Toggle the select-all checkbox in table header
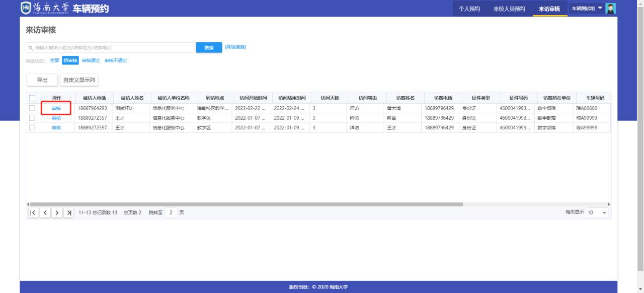644x293 pixels. pos(33,98)
